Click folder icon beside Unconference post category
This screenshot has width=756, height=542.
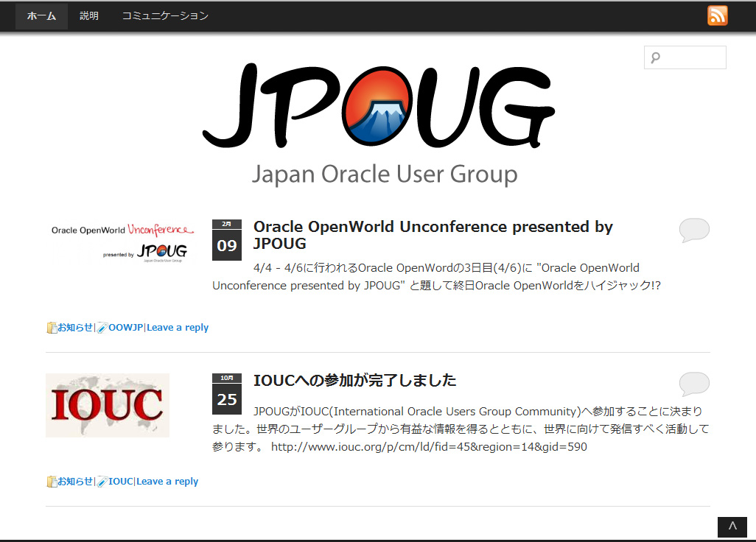52,328
